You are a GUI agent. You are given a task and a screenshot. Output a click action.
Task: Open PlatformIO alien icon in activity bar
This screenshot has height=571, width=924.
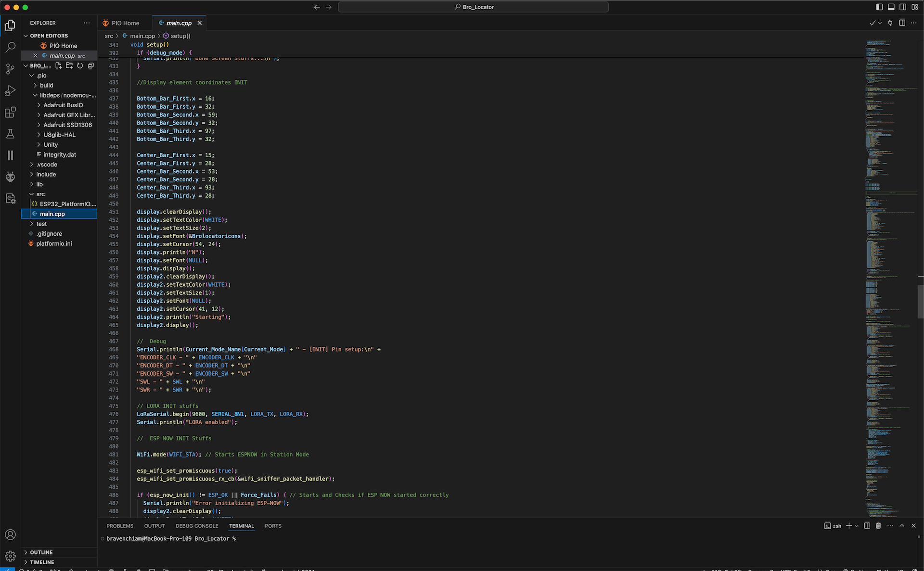click(x=10, y=177)
